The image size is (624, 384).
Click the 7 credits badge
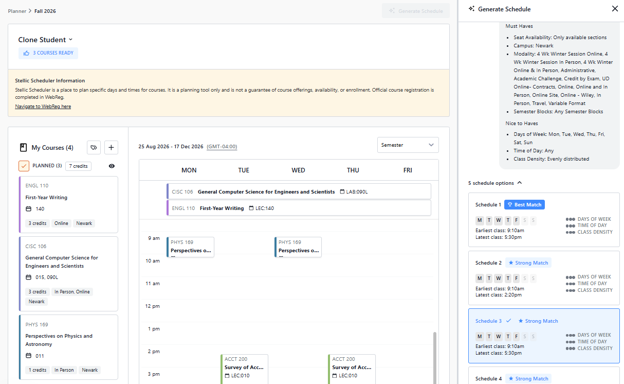tap(78, 166)
